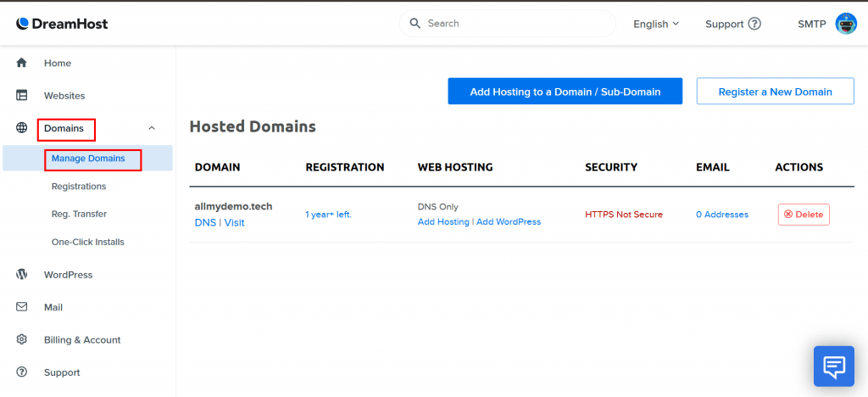Click the WordPress logo icon in sidebar
This screenshot has height=397, width=868.
click(x=21, y=274)
